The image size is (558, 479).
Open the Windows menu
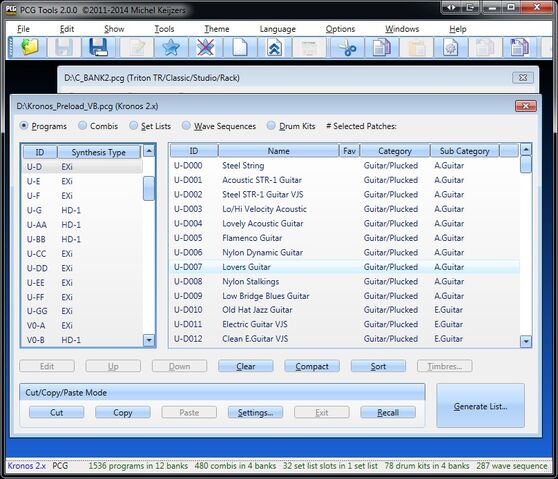402,29
